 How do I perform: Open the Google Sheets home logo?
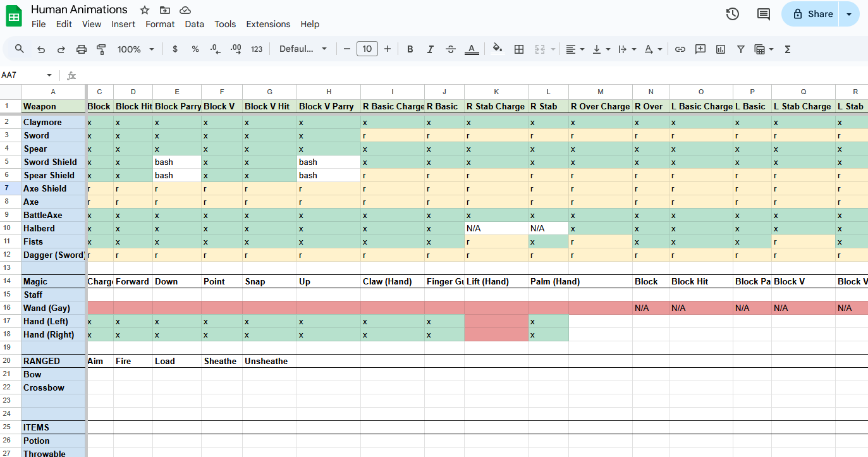tap(14, 16)
